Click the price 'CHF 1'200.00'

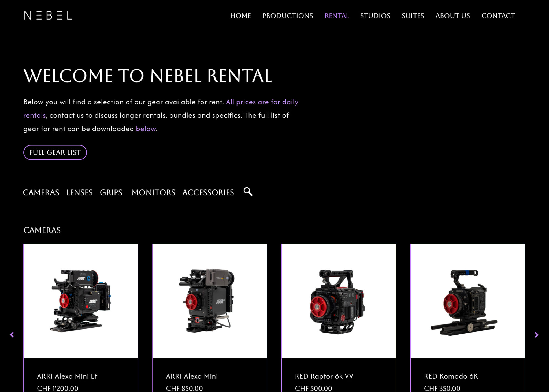pyautogui.click(x=58, y=388)
